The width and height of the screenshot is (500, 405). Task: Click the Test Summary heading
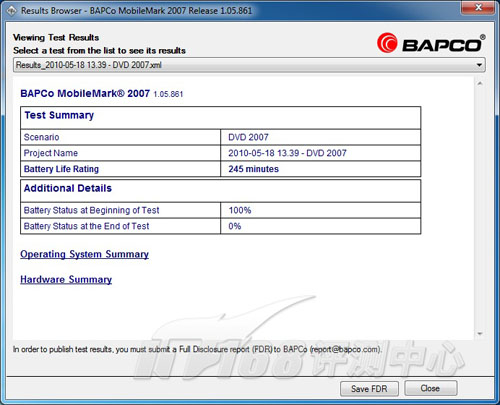[59, 115]
